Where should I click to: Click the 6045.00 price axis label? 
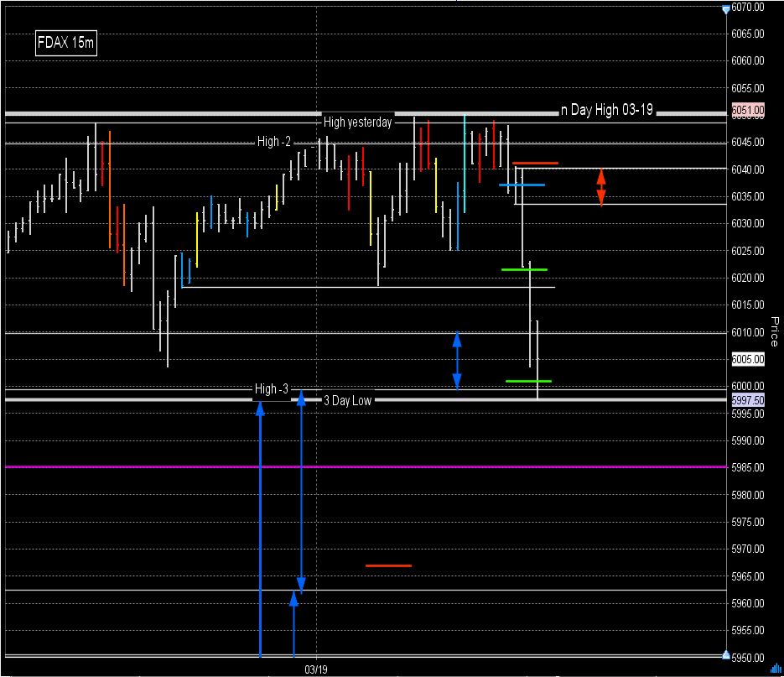point(748,143)
